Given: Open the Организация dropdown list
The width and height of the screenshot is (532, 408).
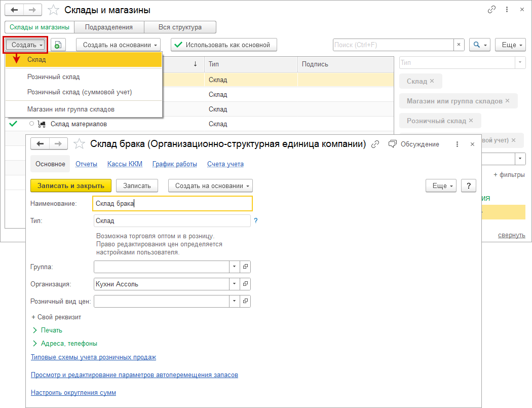Looking at the screenshot, I should click(235, 284).
